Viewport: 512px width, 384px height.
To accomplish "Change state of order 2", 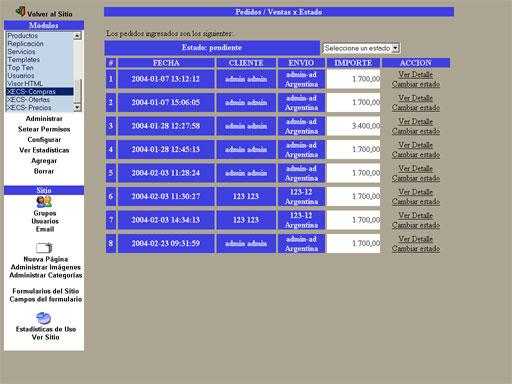I will [x=416, y=107].
